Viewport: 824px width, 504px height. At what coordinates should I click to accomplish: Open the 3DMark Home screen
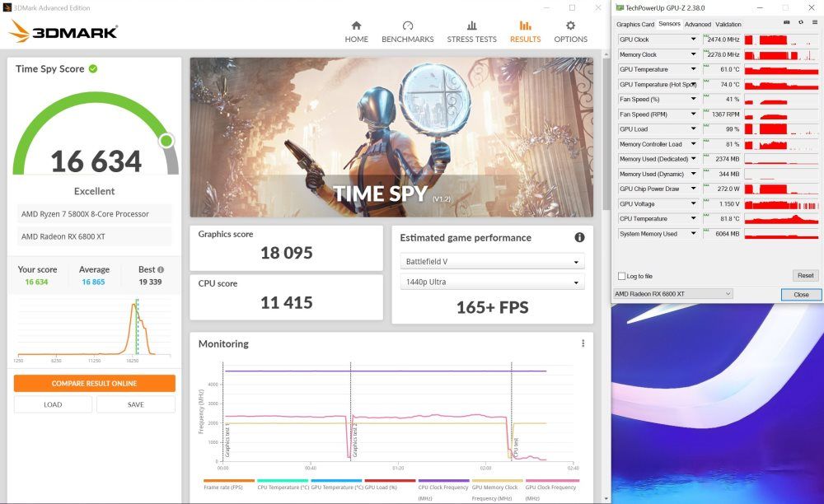(x=356, y=31)
